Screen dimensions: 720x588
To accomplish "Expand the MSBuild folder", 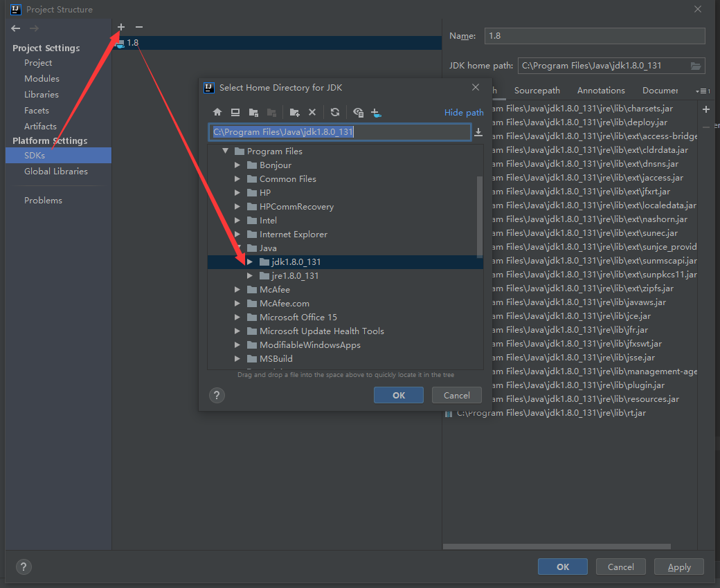I will (x=237, y=358).
